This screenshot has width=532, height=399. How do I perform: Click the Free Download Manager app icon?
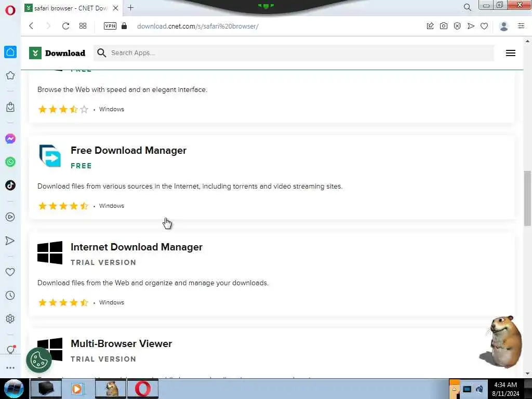coord(50,156)
